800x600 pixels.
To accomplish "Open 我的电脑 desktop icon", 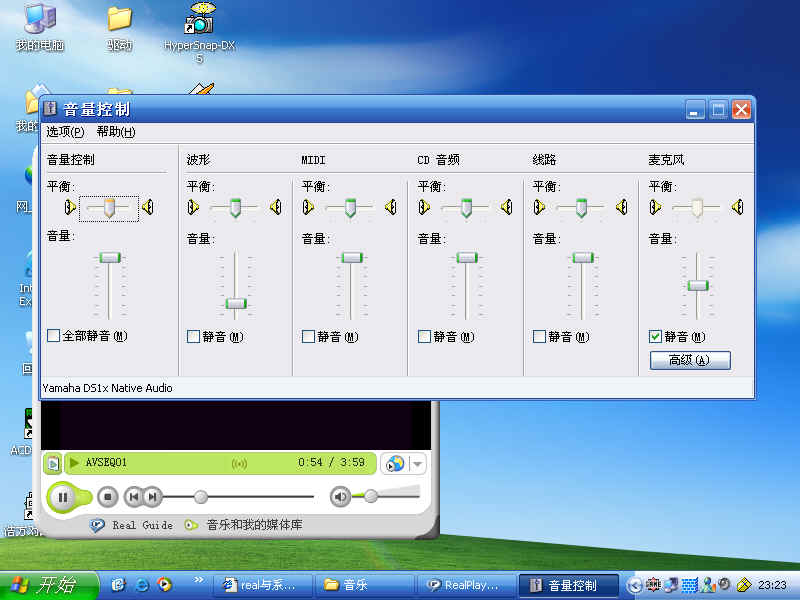I will [x=40, y=27].
